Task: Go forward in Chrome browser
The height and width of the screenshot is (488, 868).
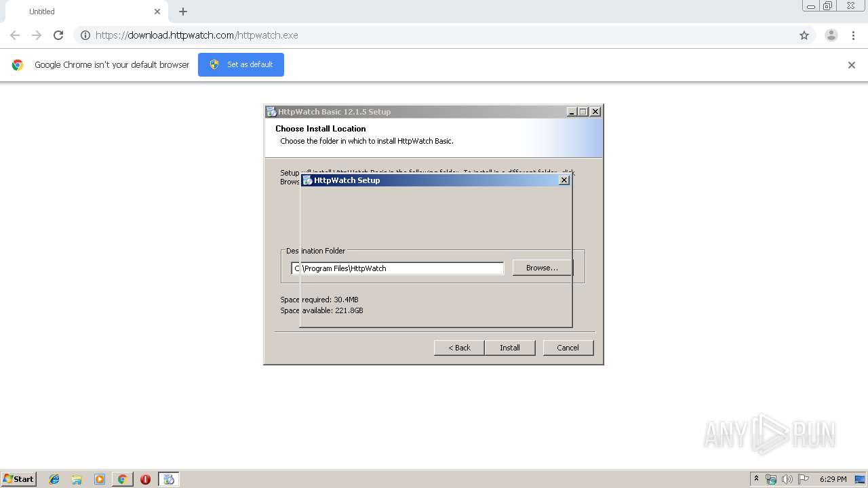Action: (37, 35)
